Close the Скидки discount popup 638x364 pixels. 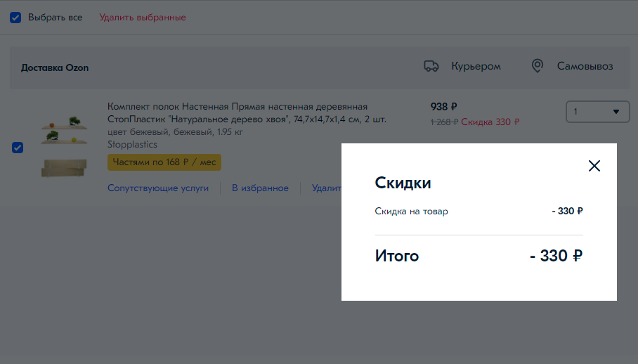(594, 166)
